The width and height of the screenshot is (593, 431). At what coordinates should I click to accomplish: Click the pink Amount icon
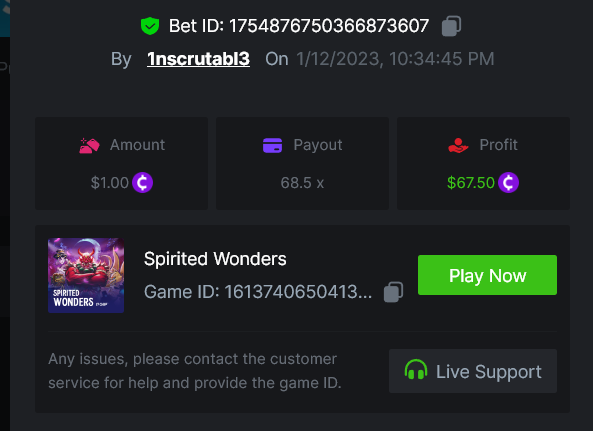(x=89, y=146)
